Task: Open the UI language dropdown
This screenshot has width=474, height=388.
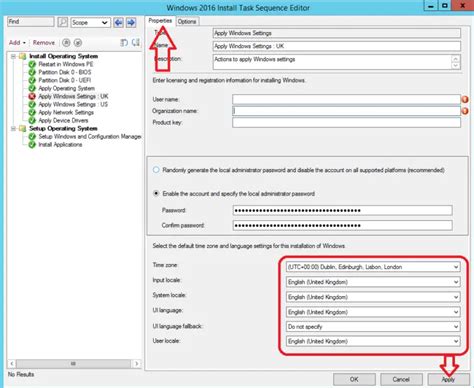Action: 373,312
